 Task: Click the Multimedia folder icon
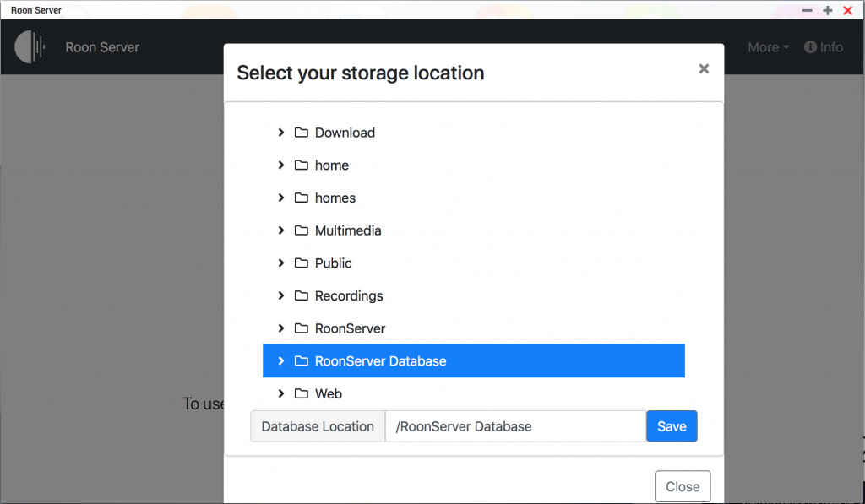pyautogui.click(x=301, y=230)
